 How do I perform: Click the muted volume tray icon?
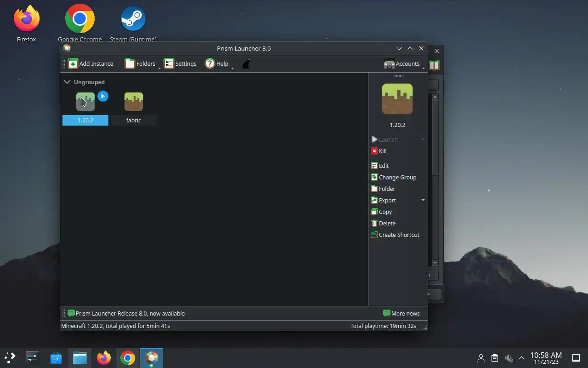509,358
